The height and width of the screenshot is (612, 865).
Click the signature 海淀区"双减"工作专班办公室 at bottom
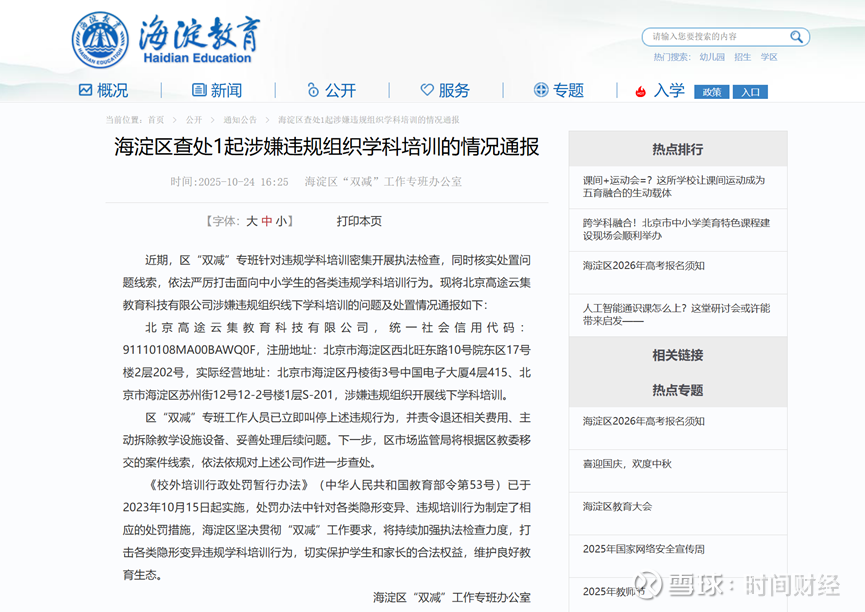tap(452, 597)
